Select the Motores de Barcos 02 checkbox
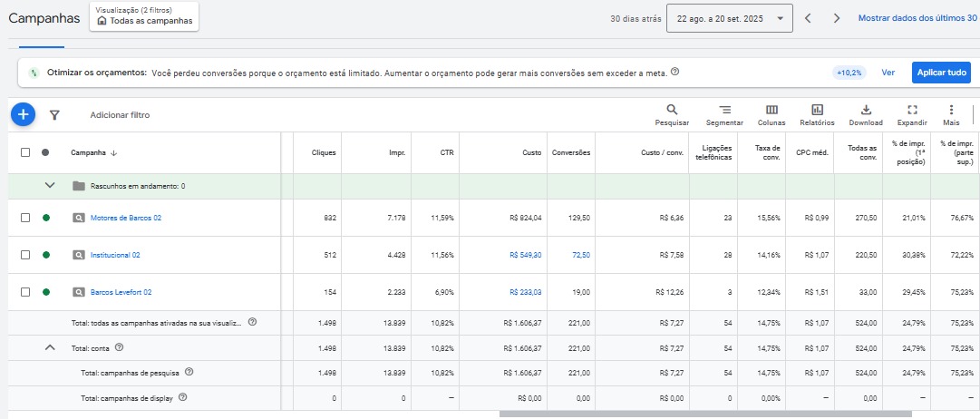Image resolution: width=980 pixels, height=419 pixels. pos(25,218)
